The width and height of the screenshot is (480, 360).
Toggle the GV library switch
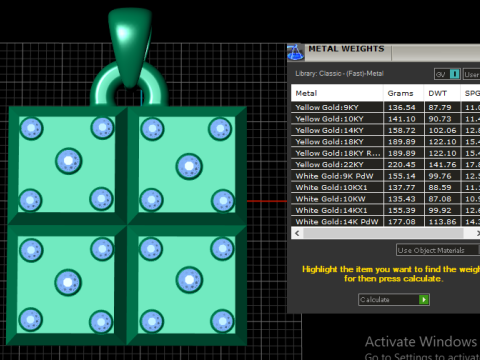[x=447, y=74]
